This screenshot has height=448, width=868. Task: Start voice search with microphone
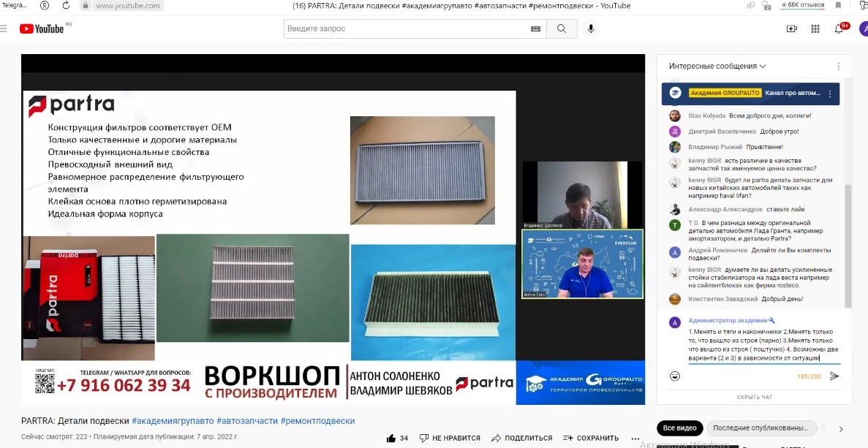[591, 29]
